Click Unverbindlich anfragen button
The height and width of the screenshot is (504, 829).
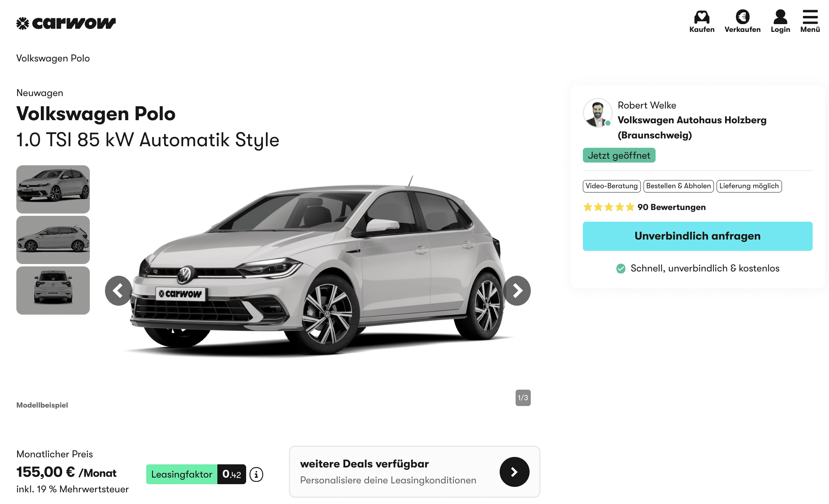pyautogui.click(x=698, y=236)
